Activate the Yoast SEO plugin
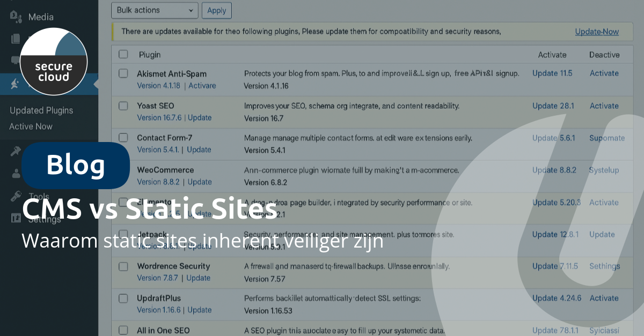Viewport: 644px width, 336px height. click(604, 106)
